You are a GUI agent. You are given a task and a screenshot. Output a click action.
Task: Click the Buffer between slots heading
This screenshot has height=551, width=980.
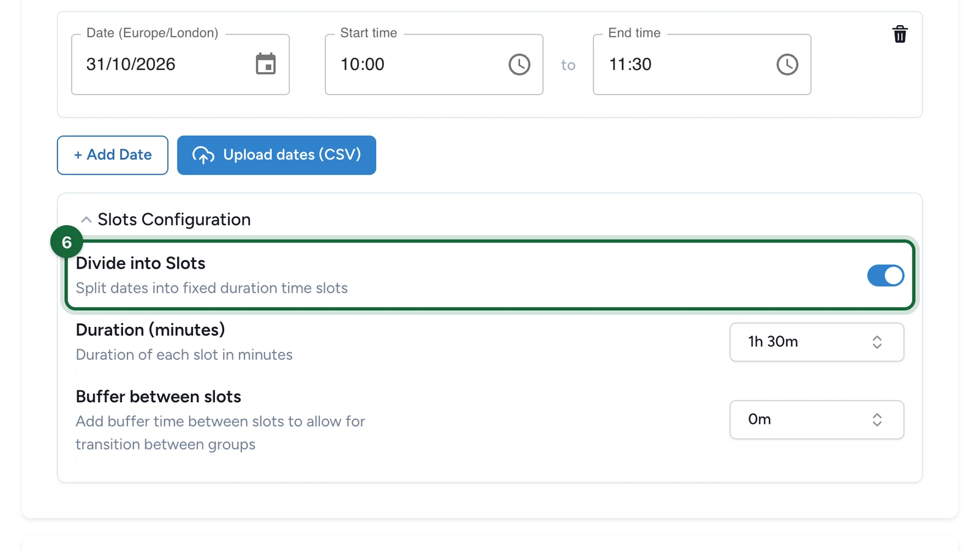click(158, 397)
